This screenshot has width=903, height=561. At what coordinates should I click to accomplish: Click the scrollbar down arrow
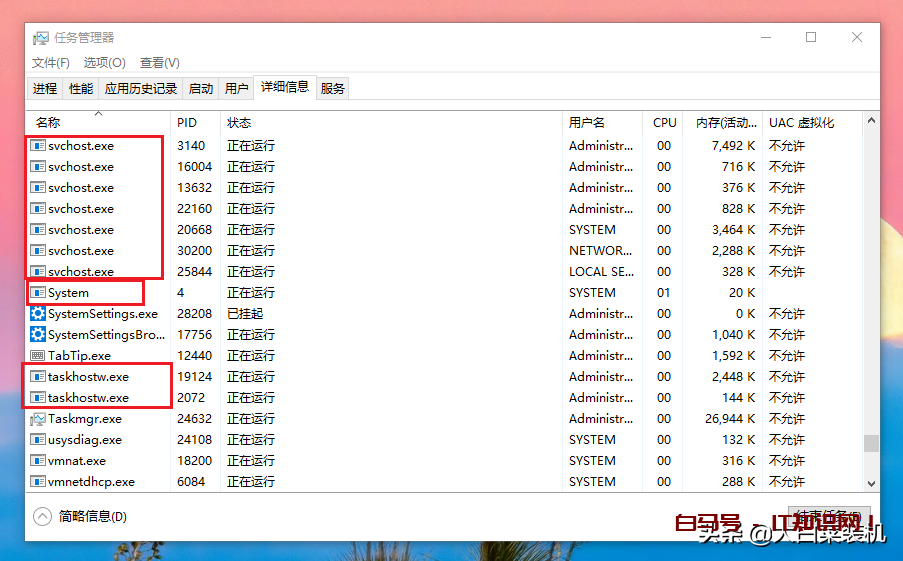pos(871,482)
